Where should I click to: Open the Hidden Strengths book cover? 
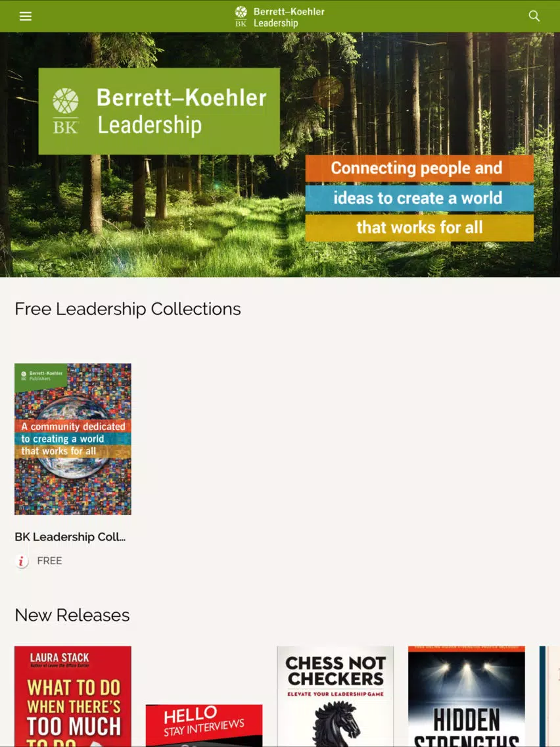coord(466,696)
